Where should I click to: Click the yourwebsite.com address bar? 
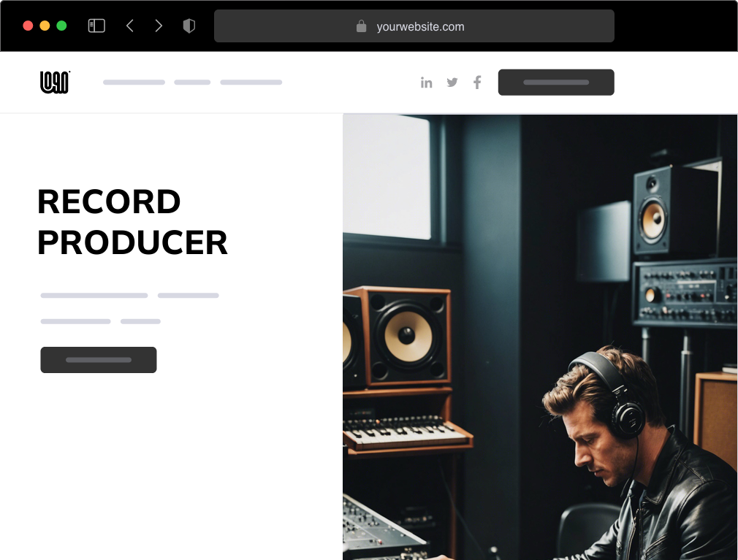pyautogui.click(x=414, y=26)
